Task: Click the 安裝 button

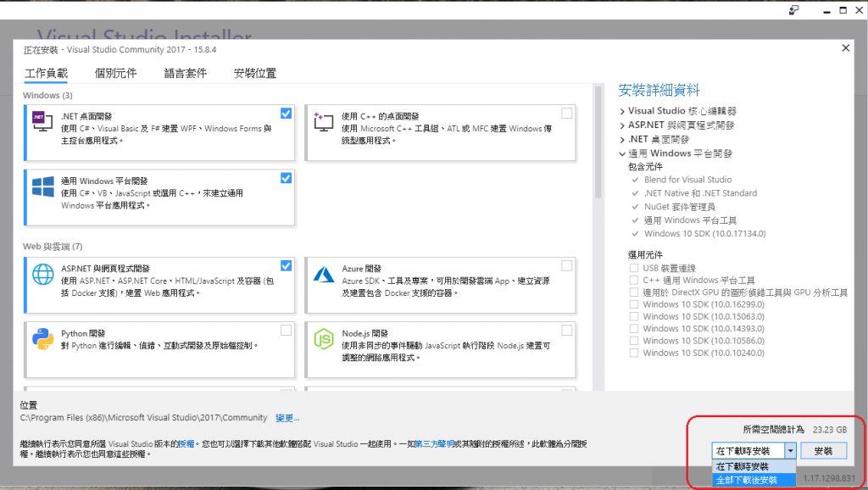Action: pyautogui.click(x=823, y=451)
